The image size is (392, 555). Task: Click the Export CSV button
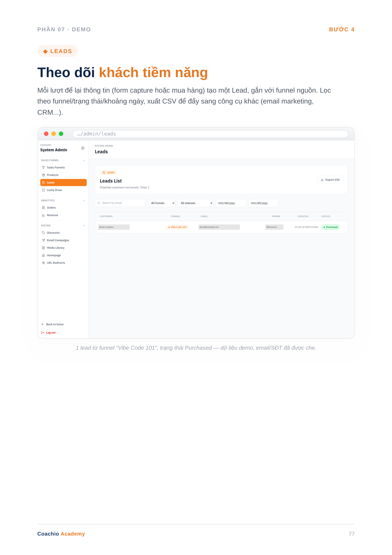(330, 180)
